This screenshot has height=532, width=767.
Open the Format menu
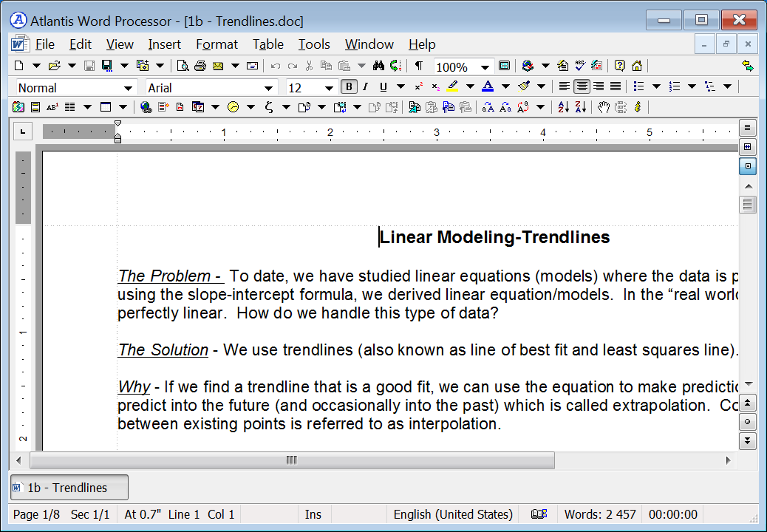pyautogui.click(x=217, y=44)
